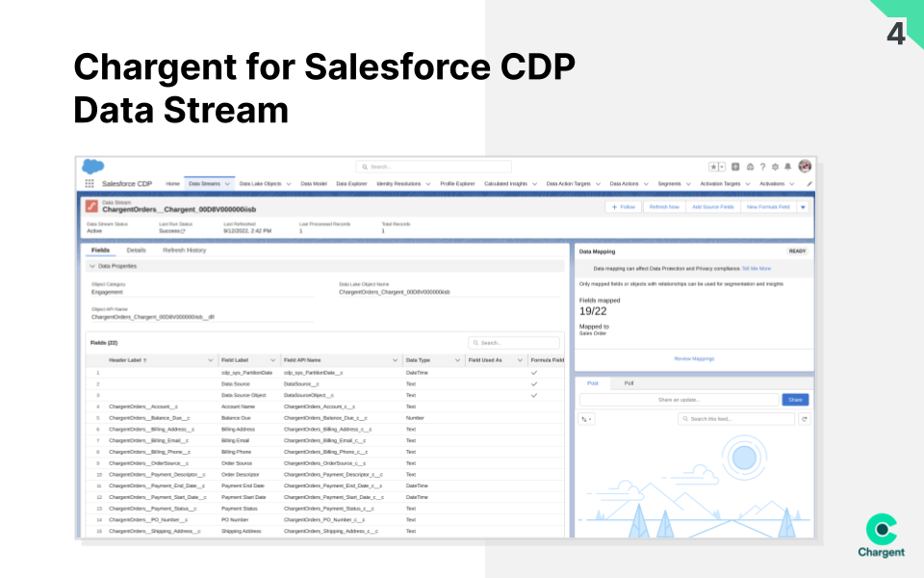Open the Activation Targets nav tab

[720, 184]
